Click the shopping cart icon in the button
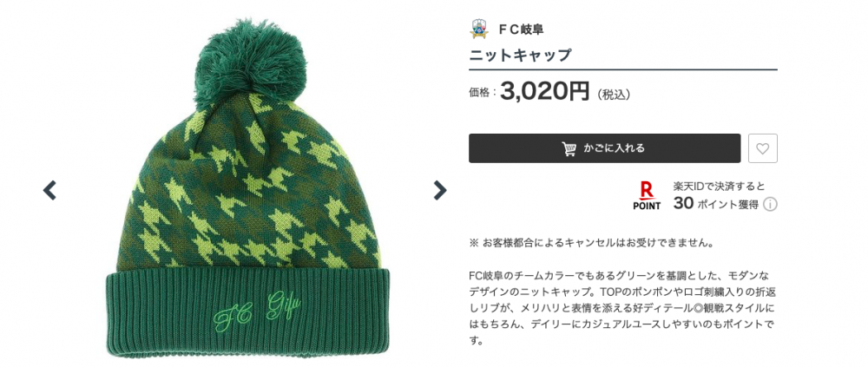 [x=569, y=148]
